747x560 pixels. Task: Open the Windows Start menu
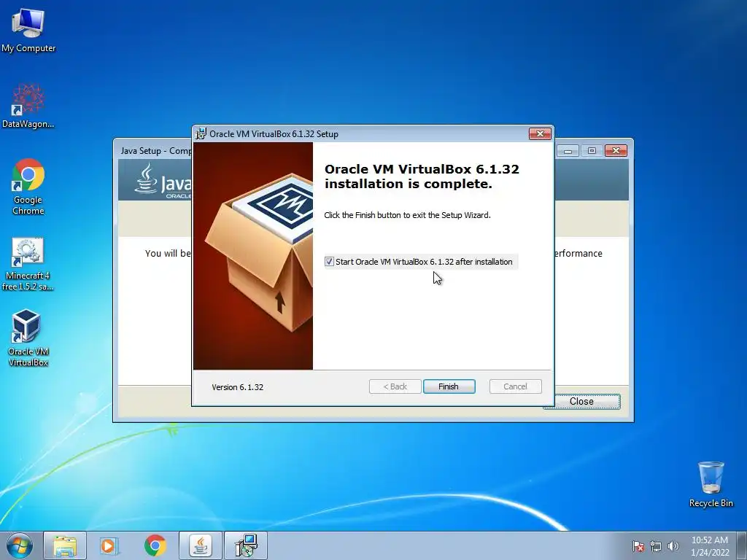(20, 545)
